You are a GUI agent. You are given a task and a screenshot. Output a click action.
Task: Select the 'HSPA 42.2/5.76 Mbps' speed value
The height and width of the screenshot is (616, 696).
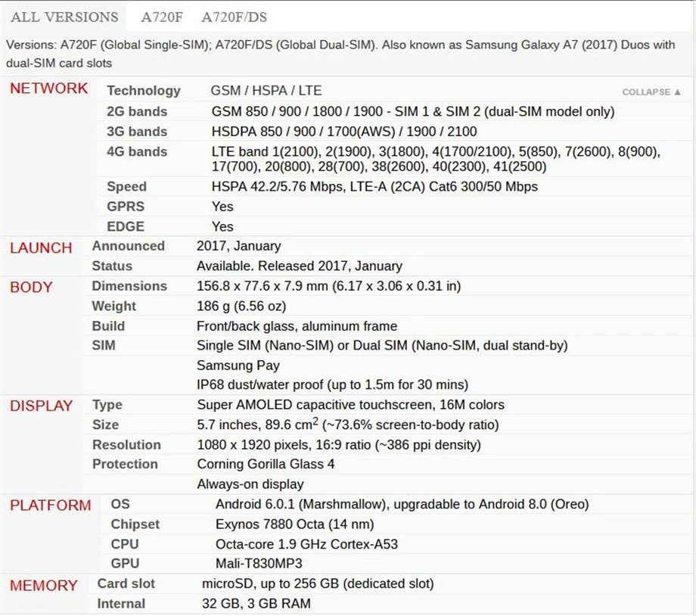click(374, 186)
